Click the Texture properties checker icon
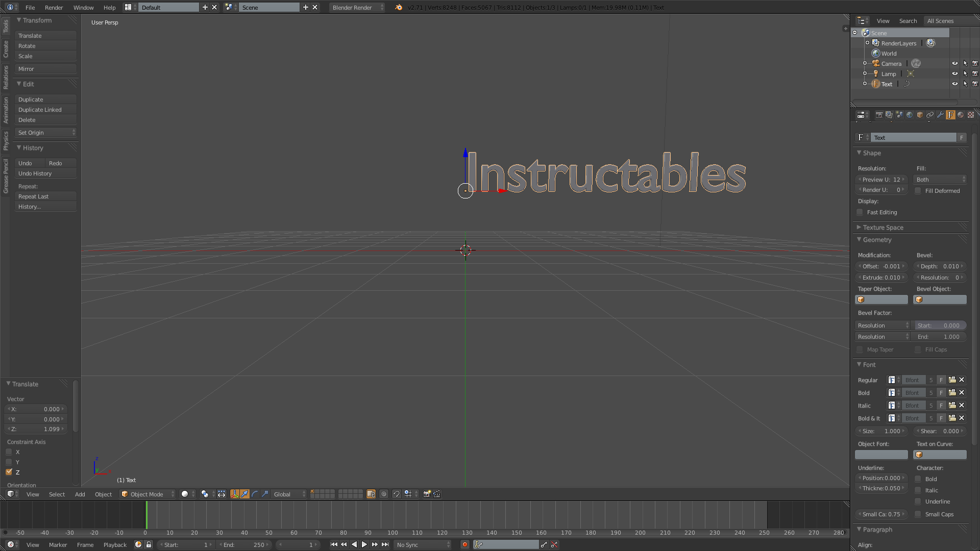 971,115
